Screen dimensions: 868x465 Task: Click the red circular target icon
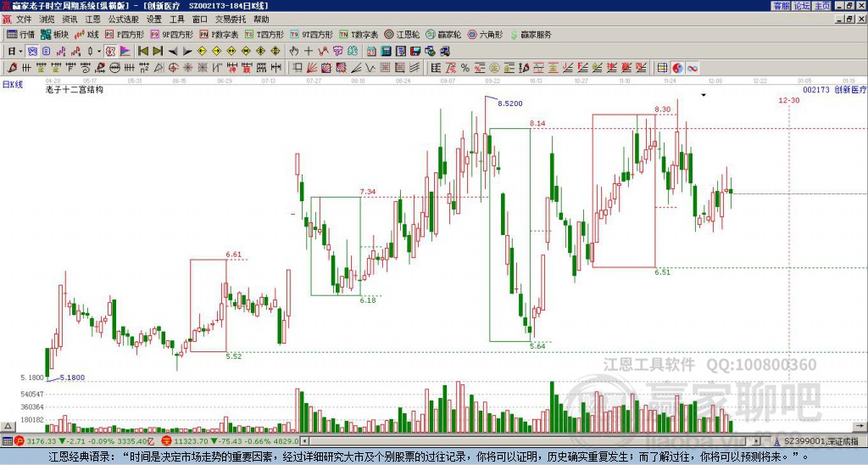coord(173,68)
